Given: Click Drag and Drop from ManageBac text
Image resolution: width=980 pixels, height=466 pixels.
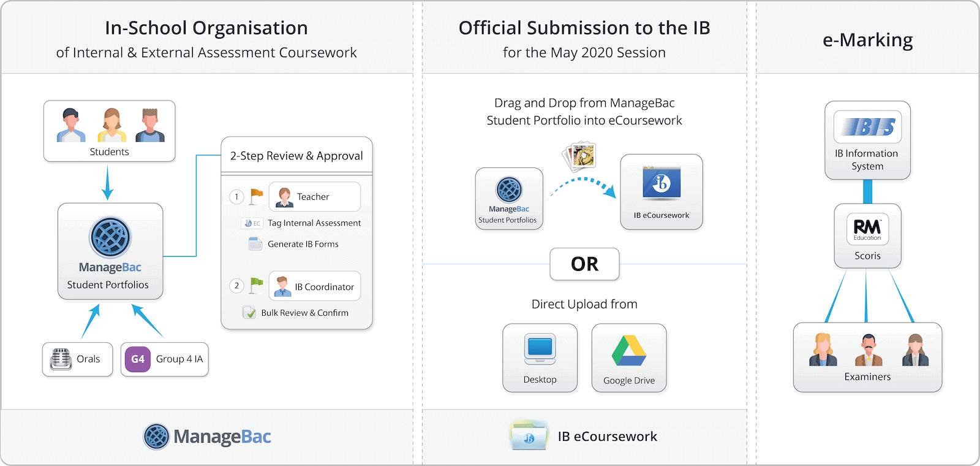Looking at the screenshot, I should tap(584, 103).
